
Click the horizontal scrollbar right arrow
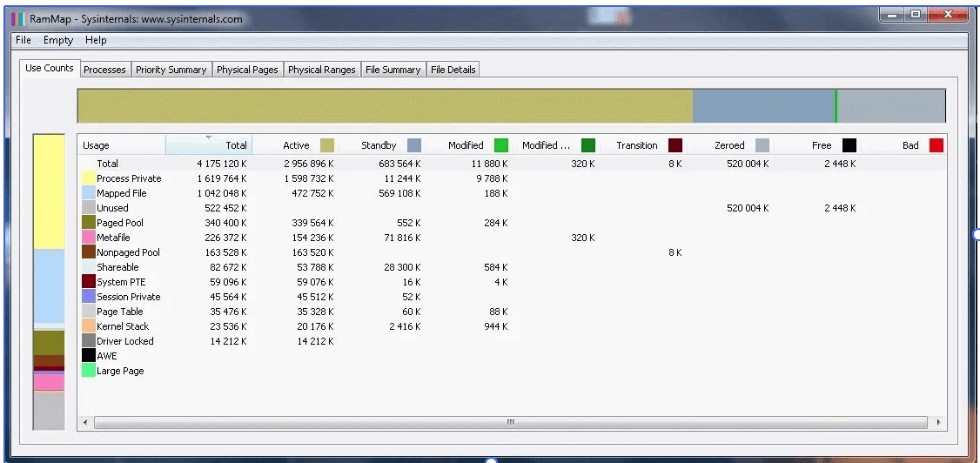click(938, 422)
